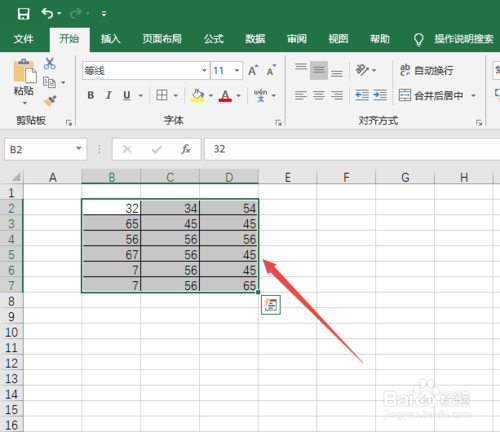Select the Cut scissors icon

pos(50,63)
